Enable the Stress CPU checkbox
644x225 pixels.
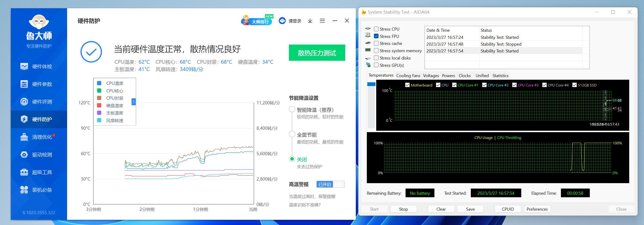pos(376,29)
